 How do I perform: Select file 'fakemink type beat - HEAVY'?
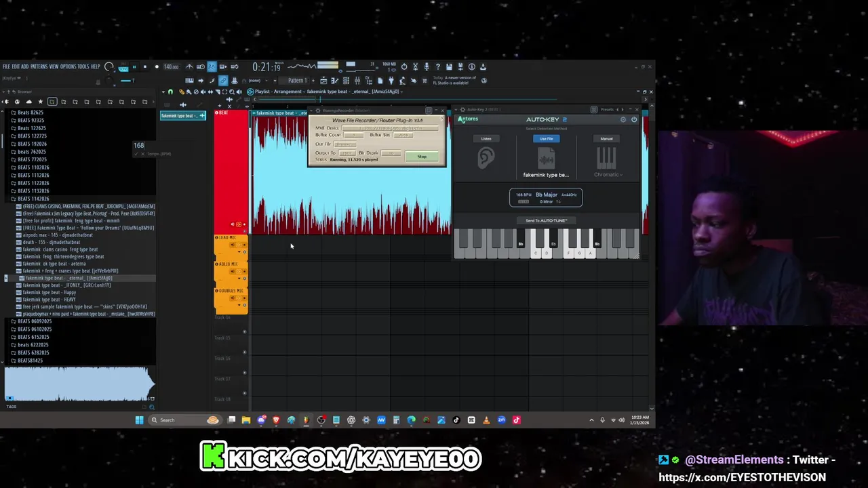click(49, 300)
